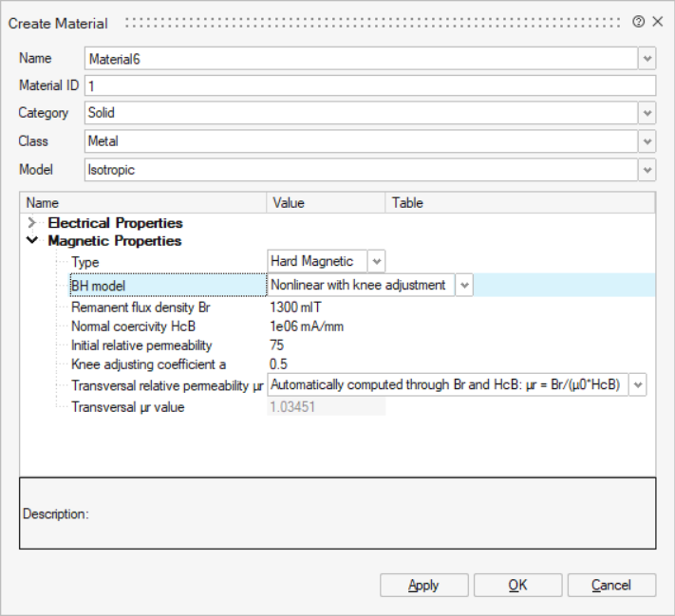Click the OK button
Screen dimensions: 675x616
click(x=517, y=586)
